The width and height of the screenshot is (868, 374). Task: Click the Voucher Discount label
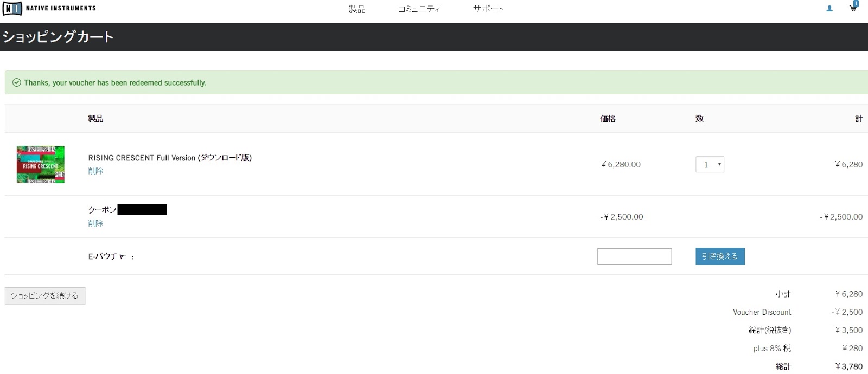[x=762, y=313]
